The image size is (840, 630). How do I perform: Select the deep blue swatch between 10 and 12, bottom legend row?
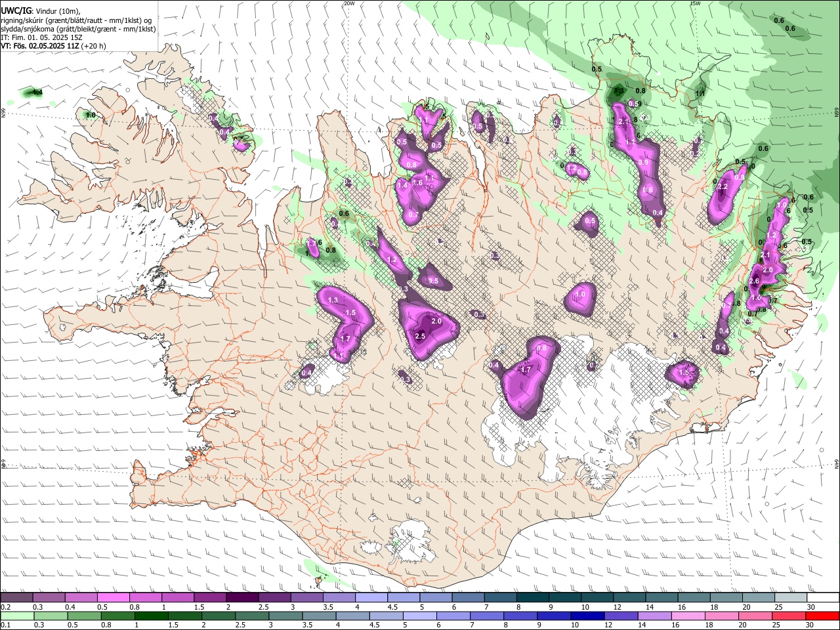pos(587,616)
